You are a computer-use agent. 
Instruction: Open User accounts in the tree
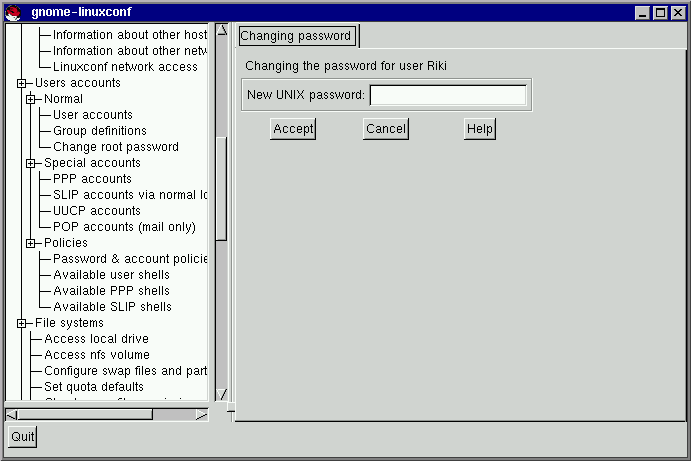pyautogui.click(x=92, y=115)
